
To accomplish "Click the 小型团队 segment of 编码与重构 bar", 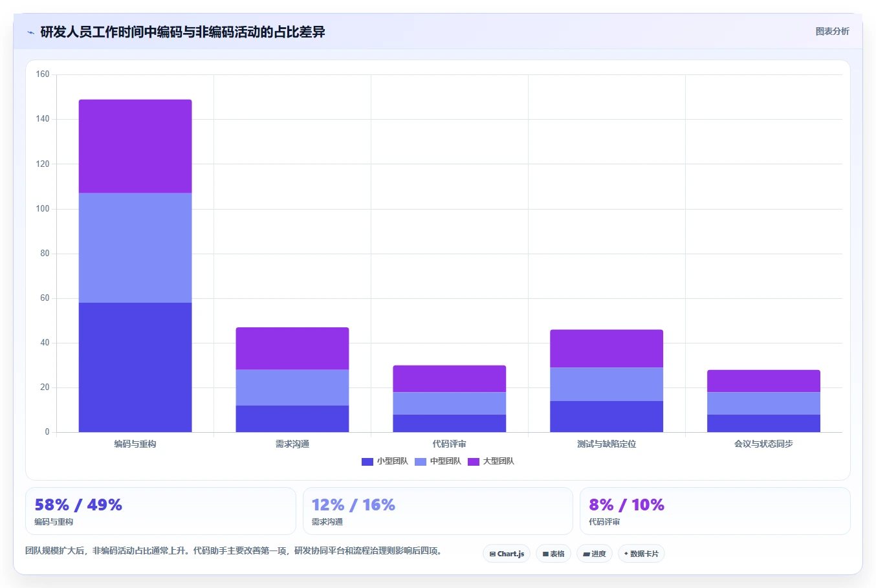I will pyautogui.click(x=135, y=367).
